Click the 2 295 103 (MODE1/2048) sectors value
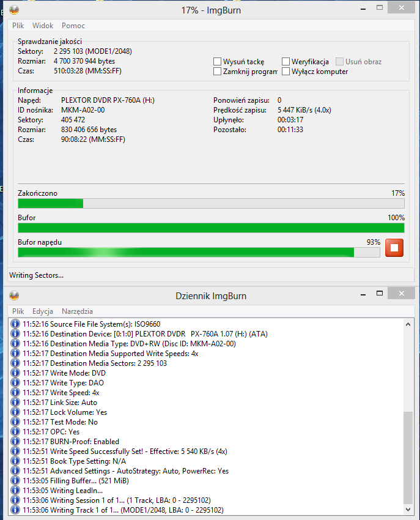Screen dimensions: 420x520 tap(93, 51)
